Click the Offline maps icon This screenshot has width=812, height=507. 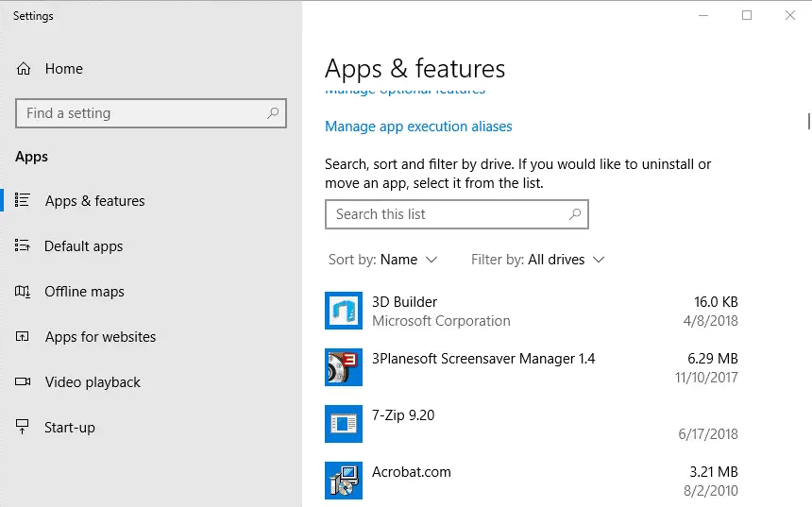[23, 291]
